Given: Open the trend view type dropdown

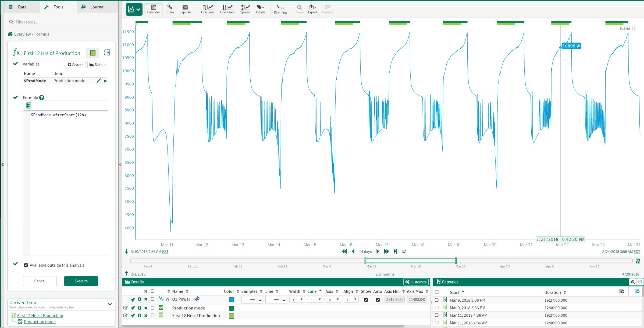Looking at the screenshot, I should pos(134,9).
